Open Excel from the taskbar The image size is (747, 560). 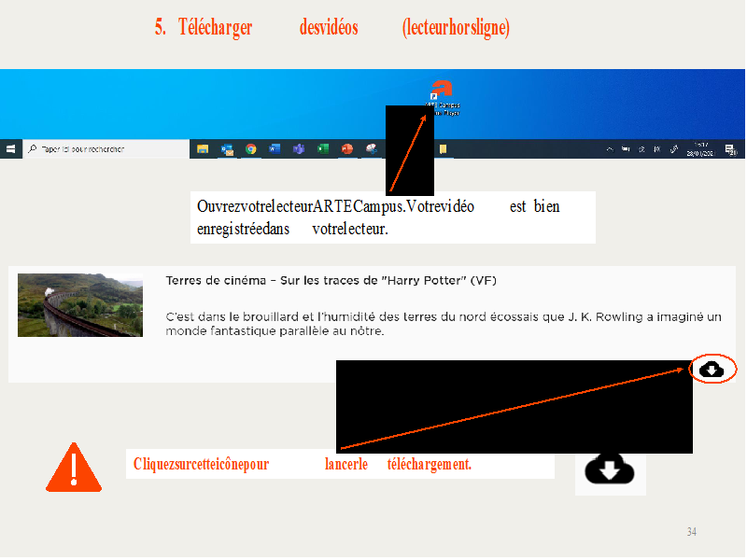[x=323, y=149]
